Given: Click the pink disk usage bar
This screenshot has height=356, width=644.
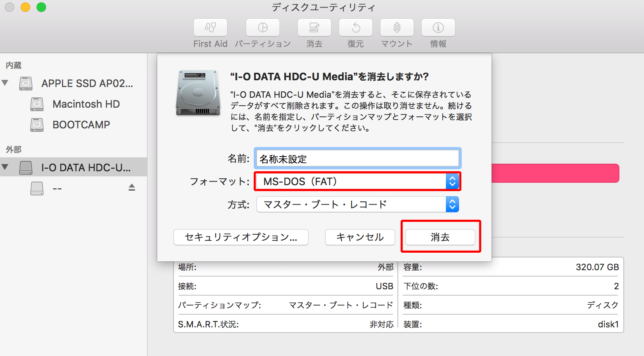Looking at the screenshot, I should click(555, 173).
